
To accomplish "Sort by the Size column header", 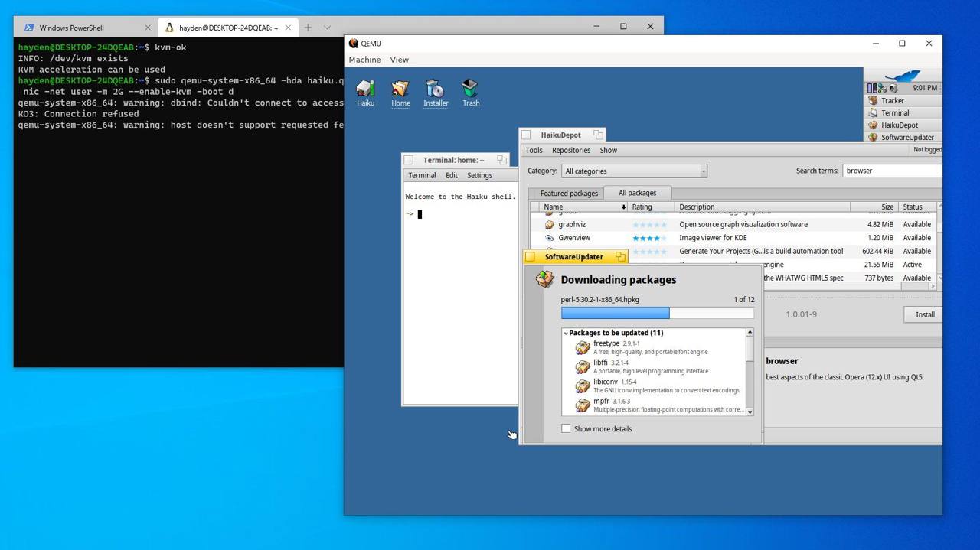I will click(874, 207).
